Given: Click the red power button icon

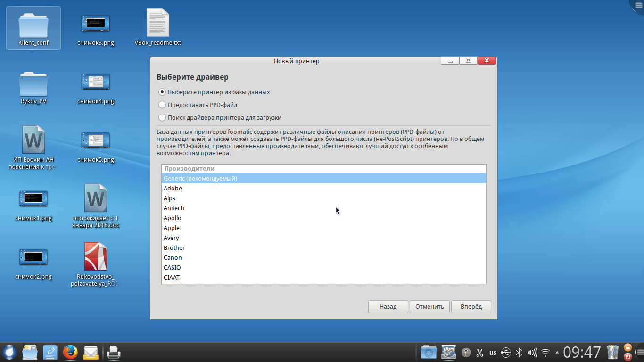Looking at the screenshot, I should [628, 357].
